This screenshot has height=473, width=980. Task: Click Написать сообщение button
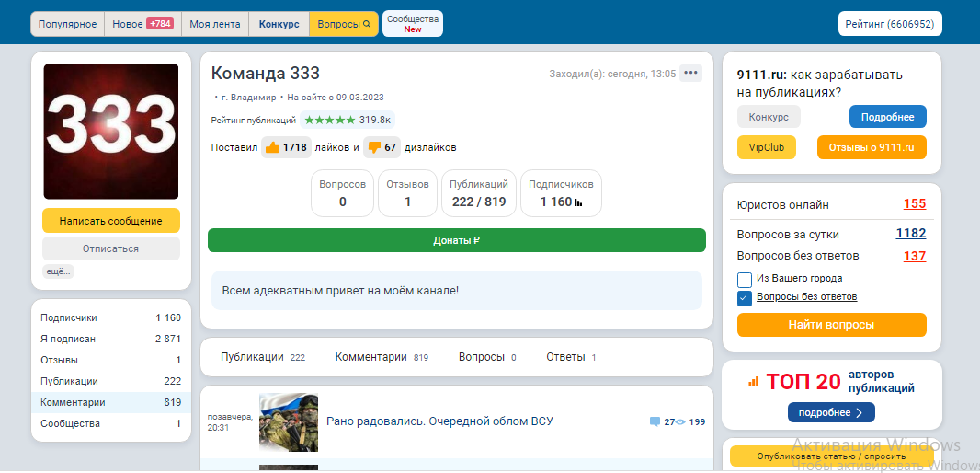coord(111,221)
